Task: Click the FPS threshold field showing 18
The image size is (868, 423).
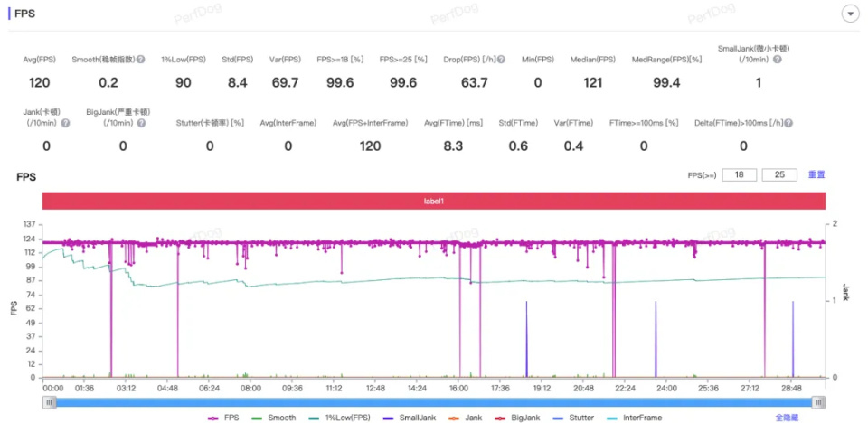Action: pyautogui.click(x=740, y=175)
